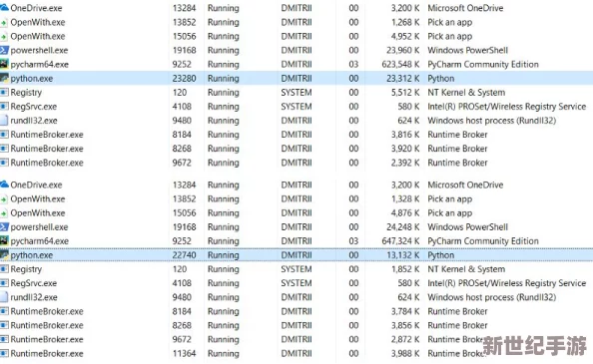593x364 pixels.
Task: Click the PowerShell icon in the 23,960 K row
Action: click(x=4, y=50)
